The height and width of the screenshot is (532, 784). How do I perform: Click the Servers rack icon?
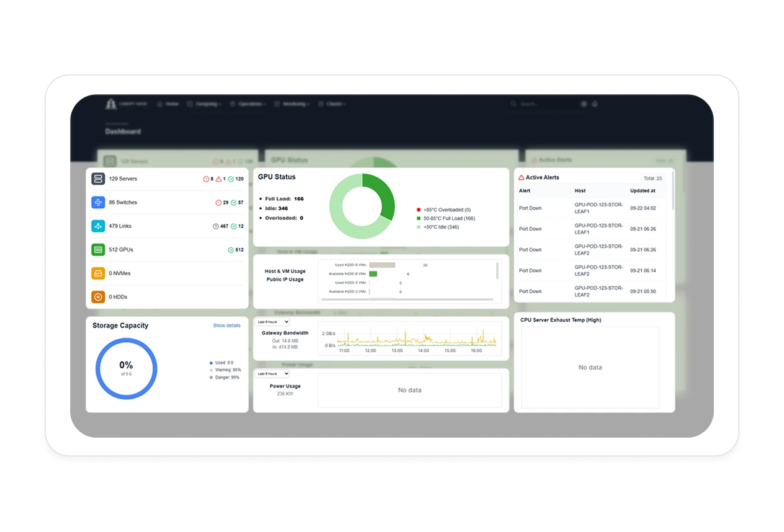tap(98, 179)
